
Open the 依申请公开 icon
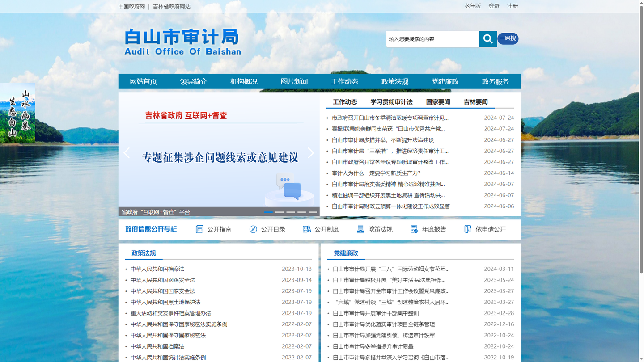point(468,229)
